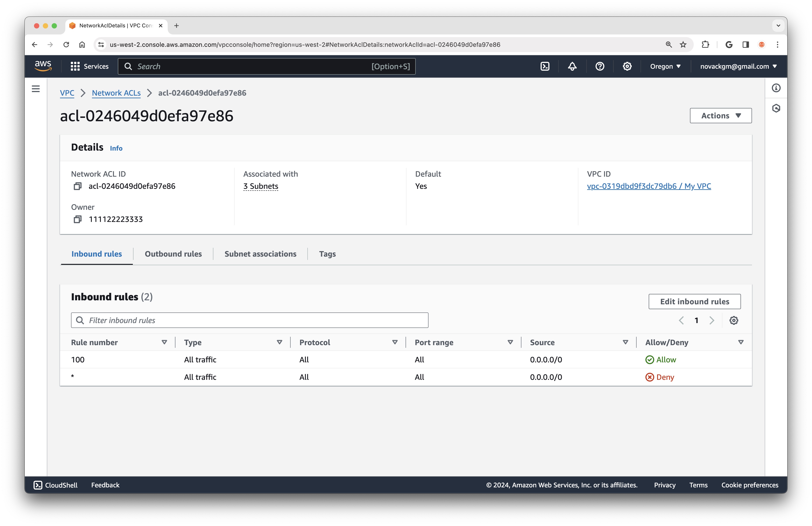
Task: Click the AWS home logo
Action: pyautogui.click(x=43, y=66)
